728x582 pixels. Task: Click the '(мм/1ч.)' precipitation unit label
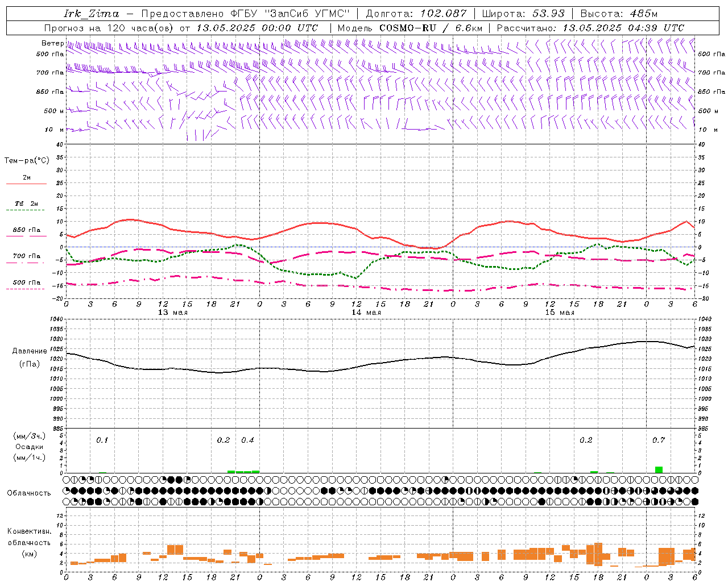pyautogui.click(x=30, y=458)
